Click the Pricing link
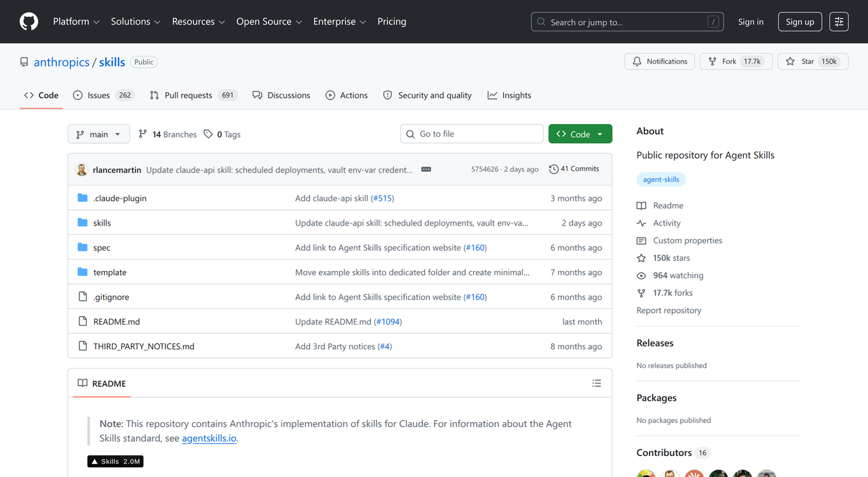Image resolution: width=868 pixels, height=477 pixels. coord(392,22)
